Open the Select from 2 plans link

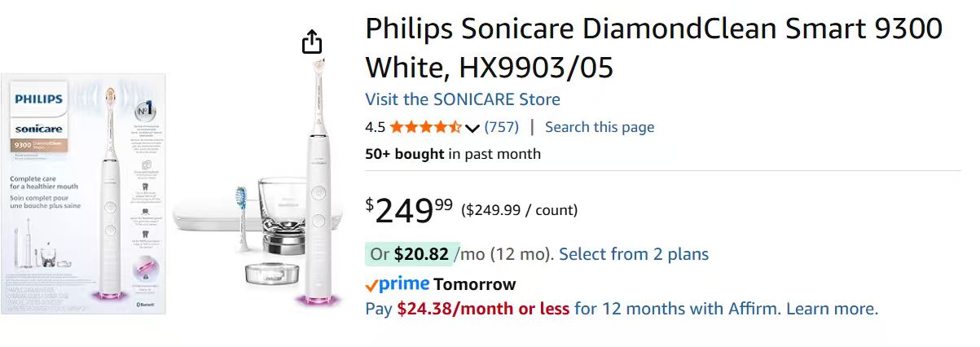[634, 254]
